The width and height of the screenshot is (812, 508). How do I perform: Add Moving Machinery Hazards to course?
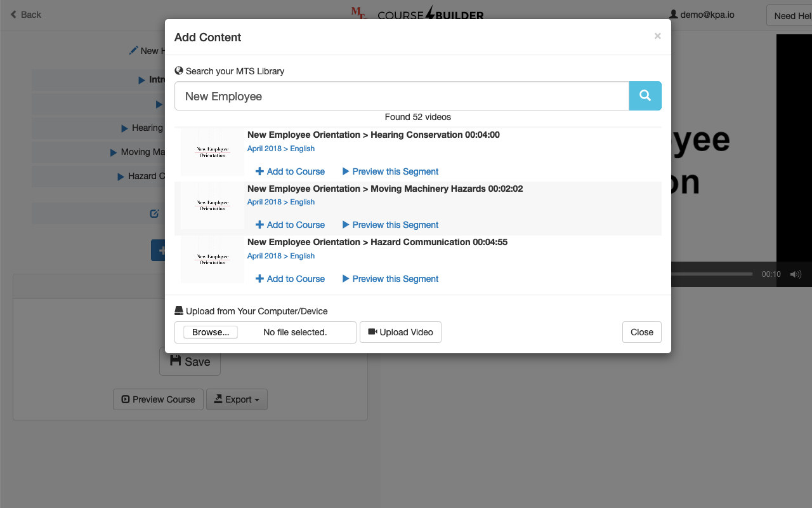point(290,225)
